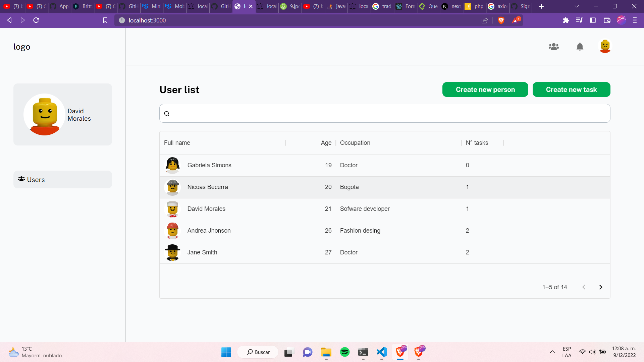644x362 pixels.
Task: Sort table by Age column header
Action: coord(326,143)
